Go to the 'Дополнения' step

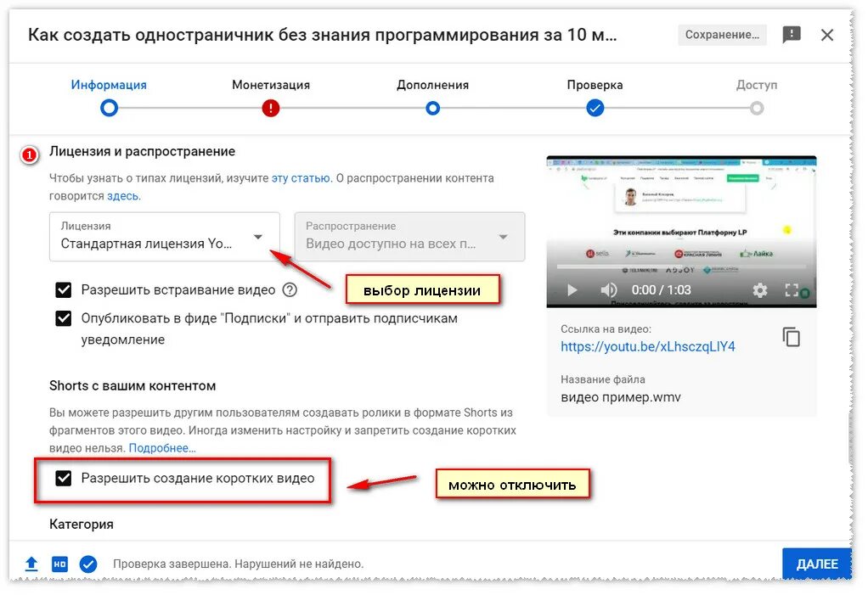[433, 97]
